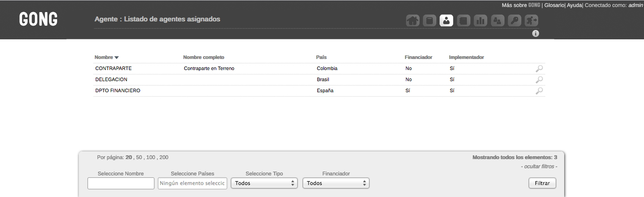Image resolution: width=644 pixels, height=197 pixels.
Task: Hide filters via 'ocultar filtros' link
Action: [539, 166]
